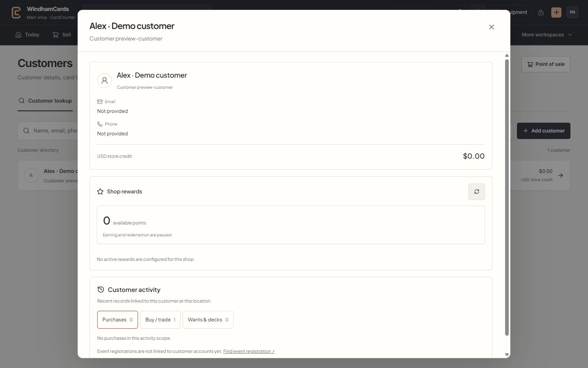Click the 'Not provided' value under Email
The width and height of the screenshot is (588, 368).
point(112,111)
